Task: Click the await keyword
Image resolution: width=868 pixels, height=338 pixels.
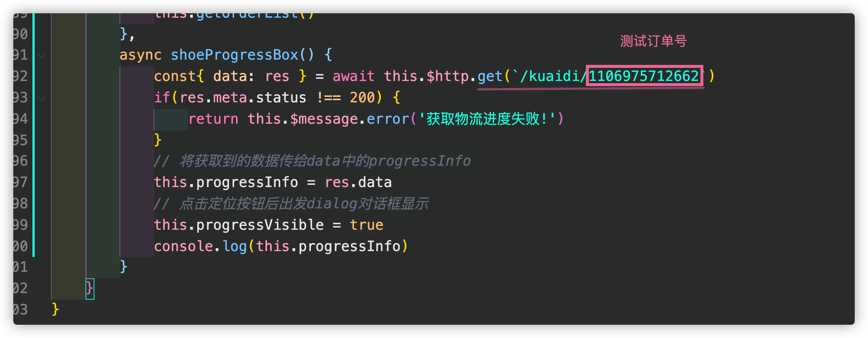Action: click(x=354, y=76)
